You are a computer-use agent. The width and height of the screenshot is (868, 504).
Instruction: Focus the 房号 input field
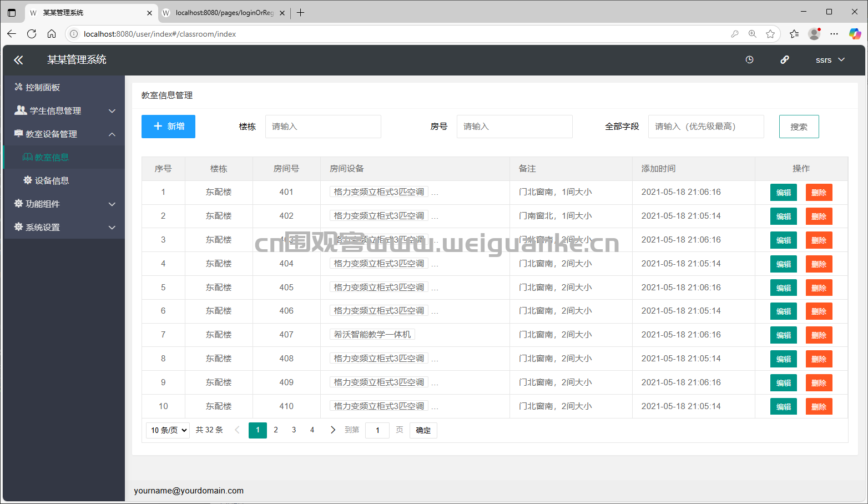pos(514,127)
